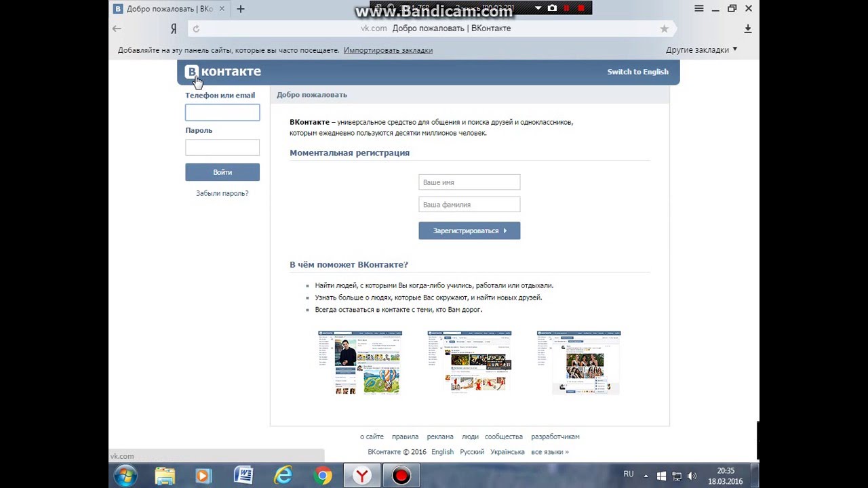Open the Windows Start menu
868x488 pixels.
[x=125, y=476]
